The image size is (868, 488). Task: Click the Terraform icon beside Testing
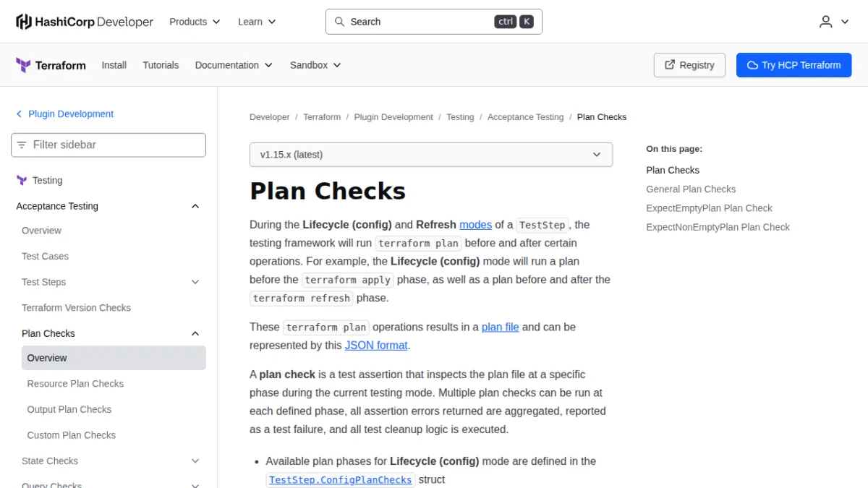22,181
